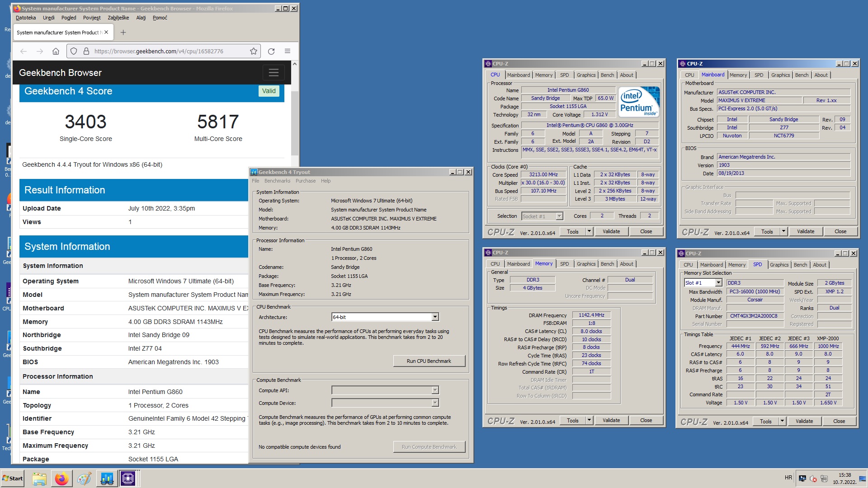Reload the Geekbench page
The image size is (868, 488).
[x=271, y=51]
